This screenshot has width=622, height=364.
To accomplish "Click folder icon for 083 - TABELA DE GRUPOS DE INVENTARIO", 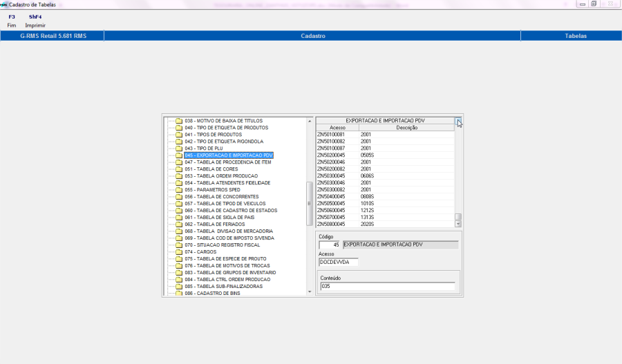I will pyautogui.click(x=179, y=272).
